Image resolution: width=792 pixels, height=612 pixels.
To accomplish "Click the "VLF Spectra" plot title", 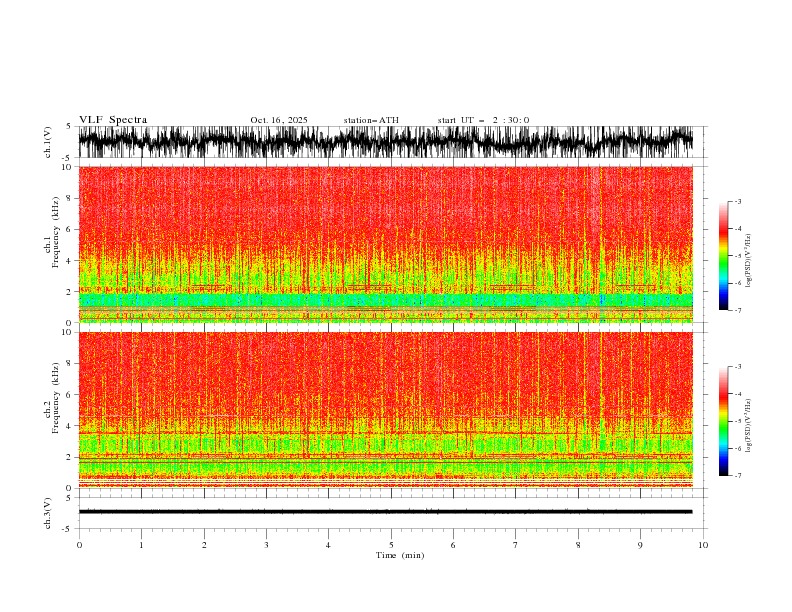I will pos(113,120).
